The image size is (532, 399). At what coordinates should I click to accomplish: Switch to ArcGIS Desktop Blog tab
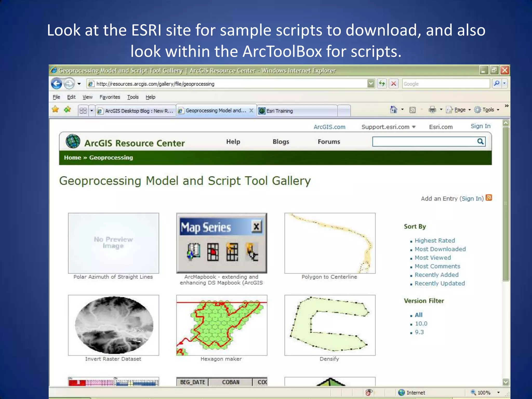click(x=136, y=111)
